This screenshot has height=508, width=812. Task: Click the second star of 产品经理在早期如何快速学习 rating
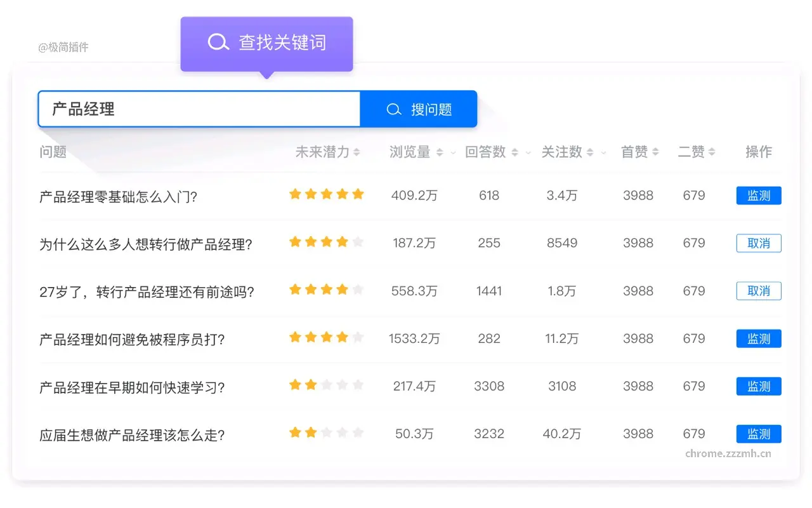pos(310,384)
